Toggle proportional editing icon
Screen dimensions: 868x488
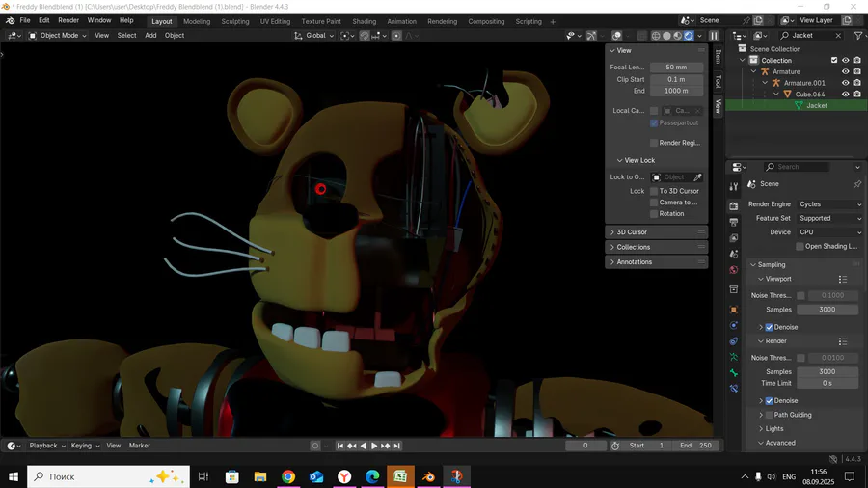396,36
